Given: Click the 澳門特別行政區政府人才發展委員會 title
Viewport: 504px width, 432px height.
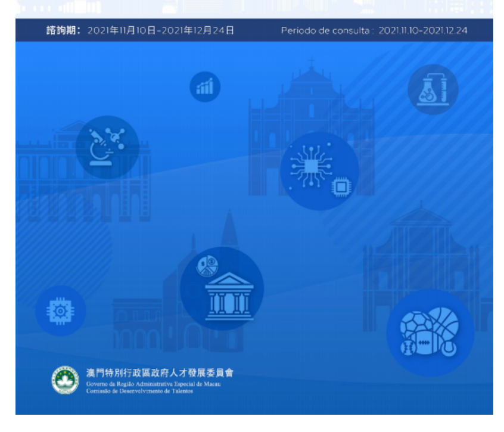Looking at the screenshot, I should (160, 374).
